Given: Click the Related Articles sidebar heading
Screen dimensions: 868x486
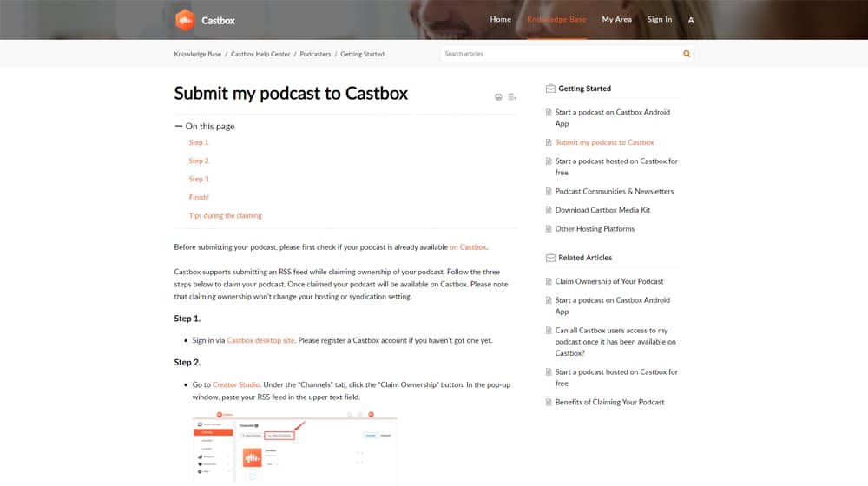Looking at the screenshot, I should pos(585,258).
